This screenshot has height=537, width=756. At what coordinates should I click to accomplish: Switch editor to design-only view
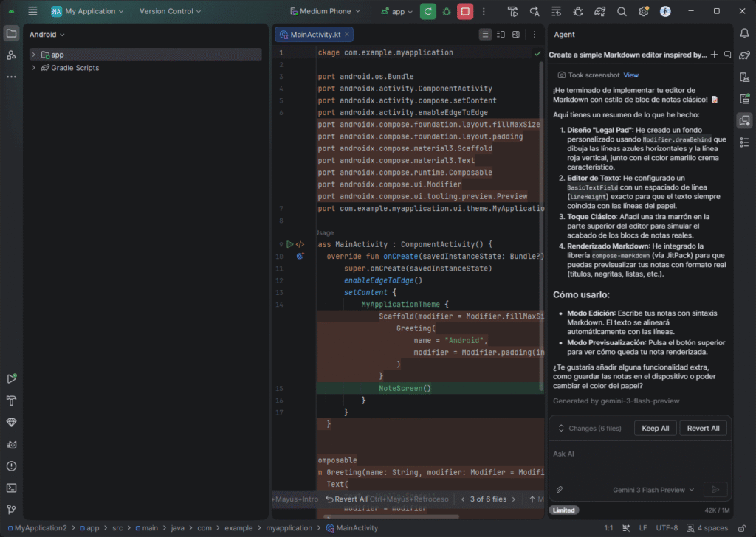click(516, 34)
